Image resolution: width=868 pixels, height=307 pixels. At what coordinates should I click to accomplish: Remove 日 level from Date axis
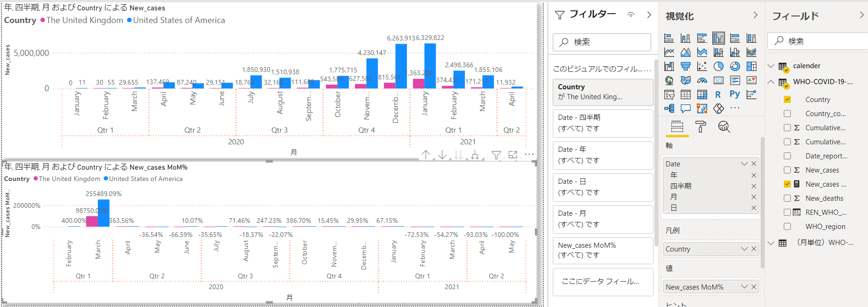tap(754, 208)
